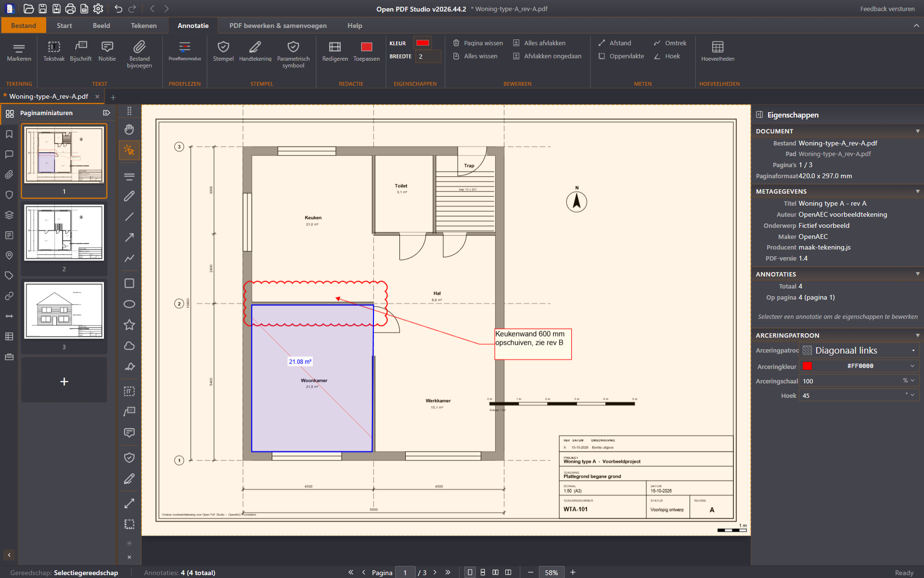Click Alles afvlakken button
The image size is (924, 578).
[x=539, y=43]
